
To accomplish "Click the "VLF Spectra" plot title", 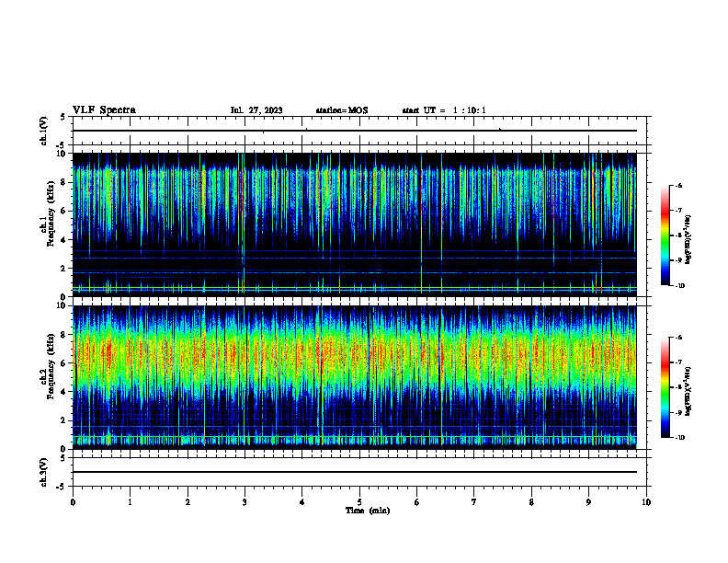I will pyautogui.click(x=104, y=110).
